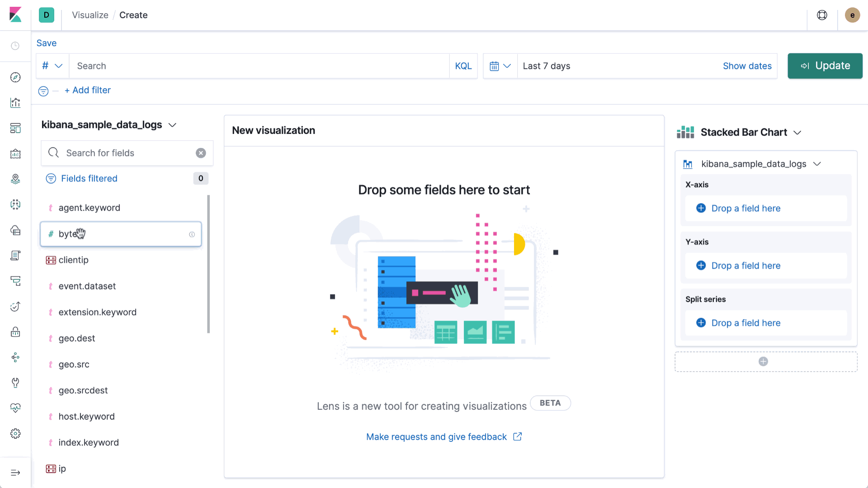The width and height of the screenshot is (868, 488).
Task: Expand the sidebar navigation menu
Action: [15, 473]
